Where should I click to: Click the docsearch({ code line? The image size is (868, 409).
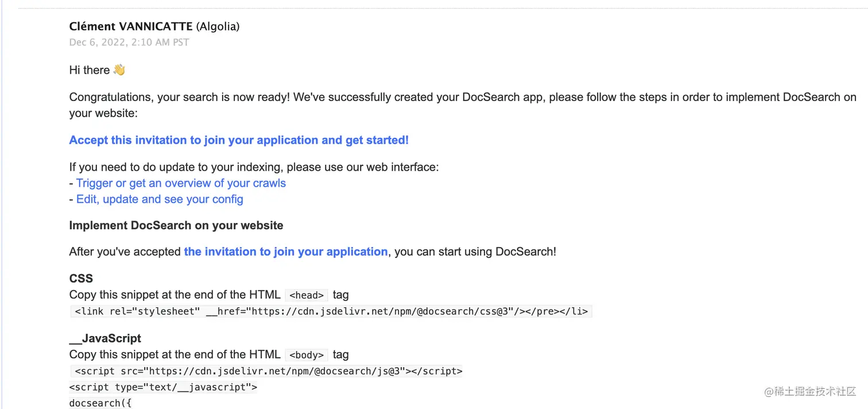click(x=100, y=403)
